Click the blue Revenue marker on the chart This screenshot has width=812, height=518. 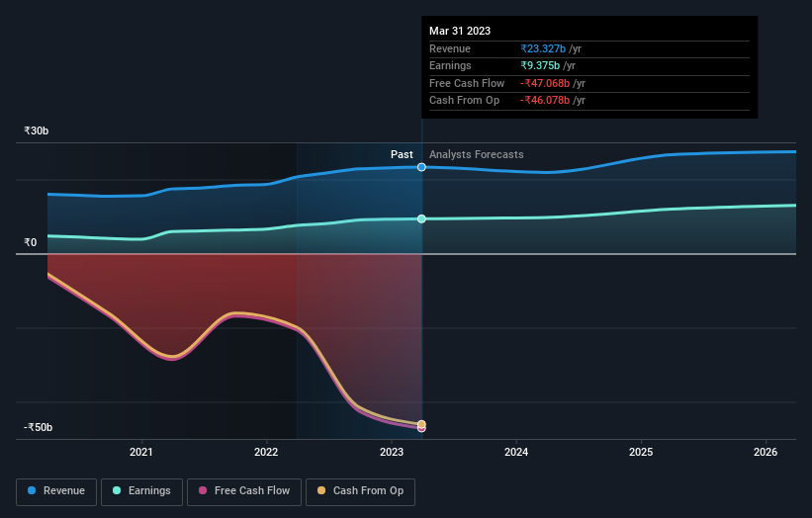pyautogui.click(x=421, y=167)
